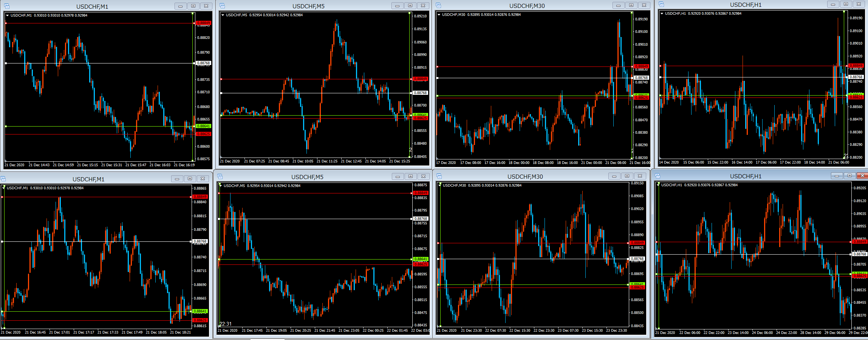Maximize the upper USDCHF,M5 chart window
Viewport: 868px width, 340px height.
[410, 6]
